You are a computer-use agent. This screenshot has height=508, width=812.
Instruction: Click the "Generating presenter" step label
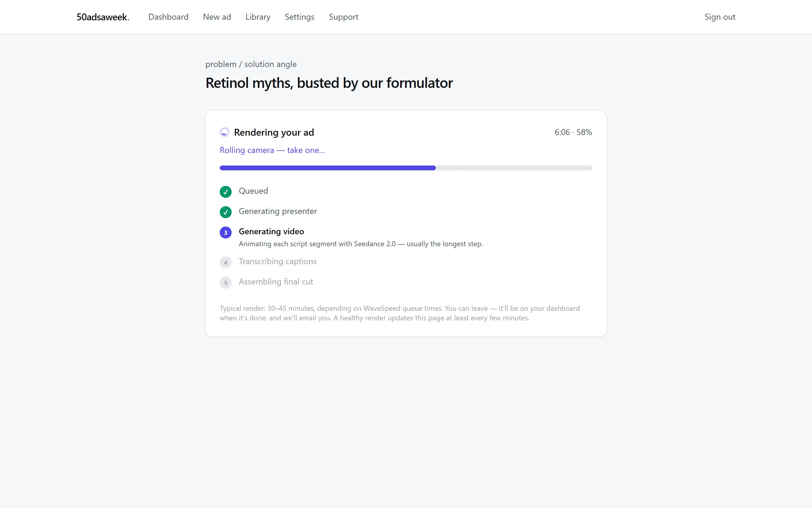278,211
